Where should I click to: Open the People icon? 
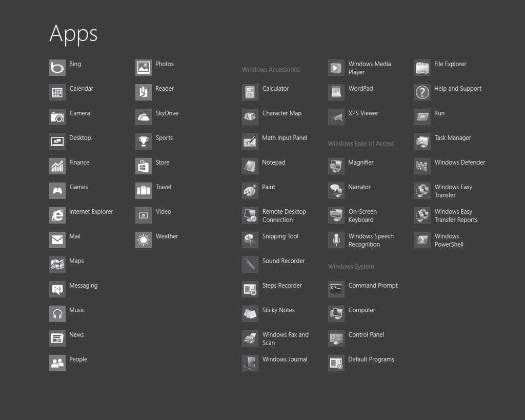[x=57, y=363]
